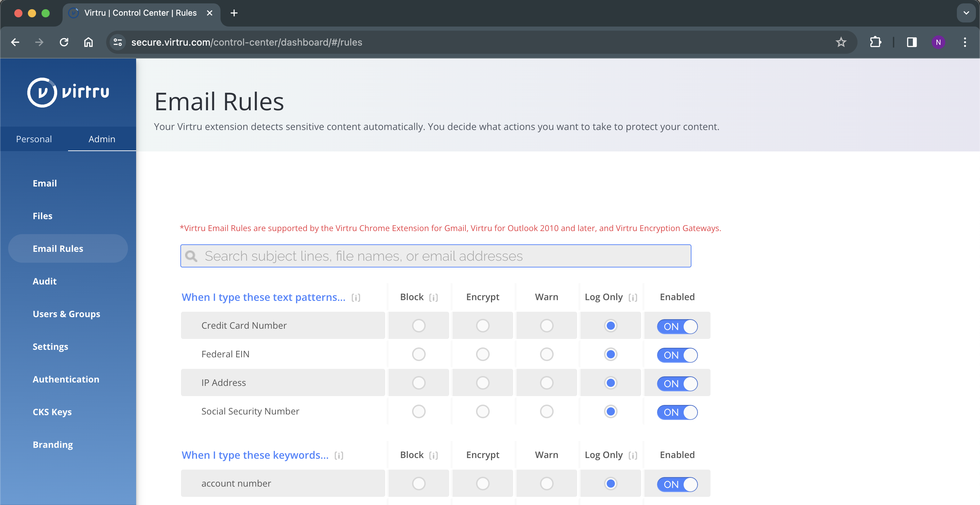980x505 pixels.
Task: Select Encrypt for IP Address
Action: click(x=483, y=383)
